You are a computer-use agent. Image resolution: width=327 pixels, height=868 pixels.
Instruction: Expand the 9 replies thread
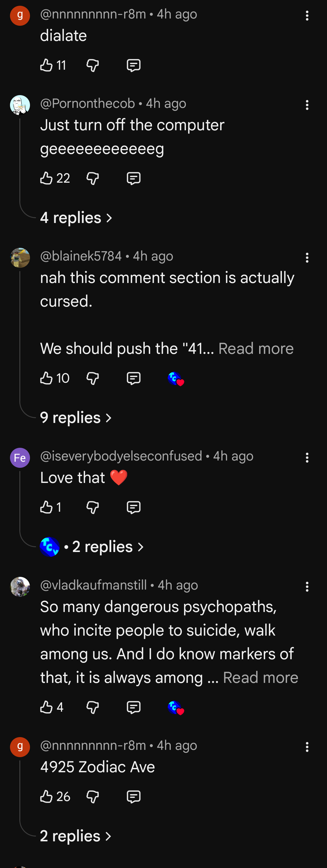coord(76,418)
